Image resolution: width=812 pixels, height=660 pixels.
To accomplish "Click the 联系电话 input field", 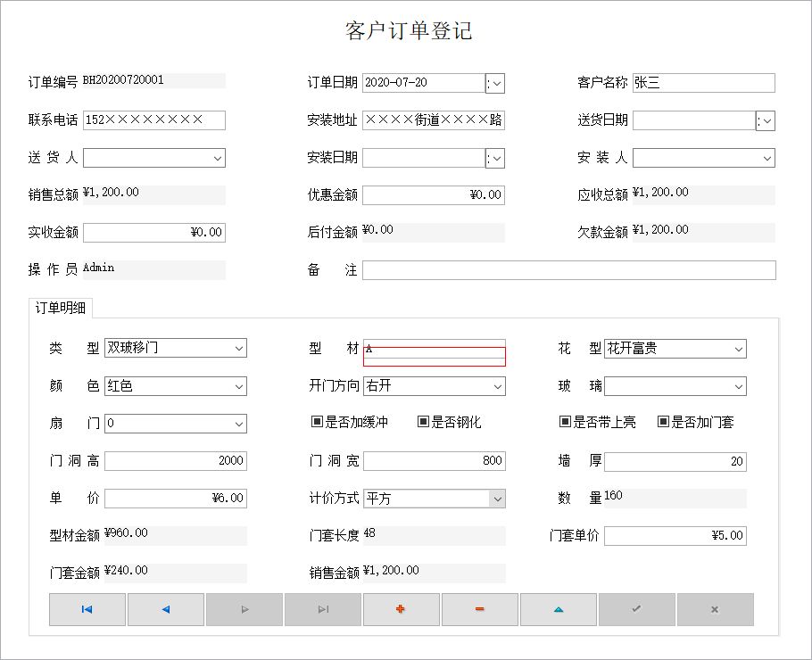I will [154, 120].
